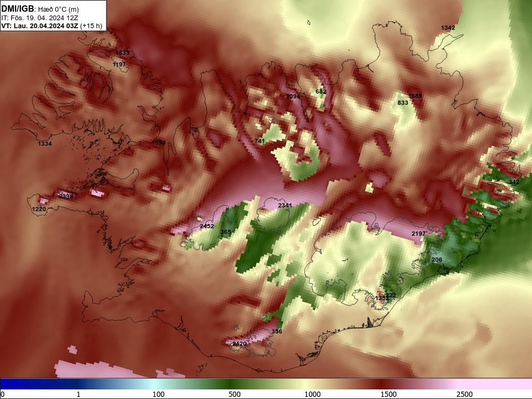Click the 'VT: Lau. 20.04.2024 03Z' valid time
The width and height of the screenshot is (532, 399).
tap(40, 26)
